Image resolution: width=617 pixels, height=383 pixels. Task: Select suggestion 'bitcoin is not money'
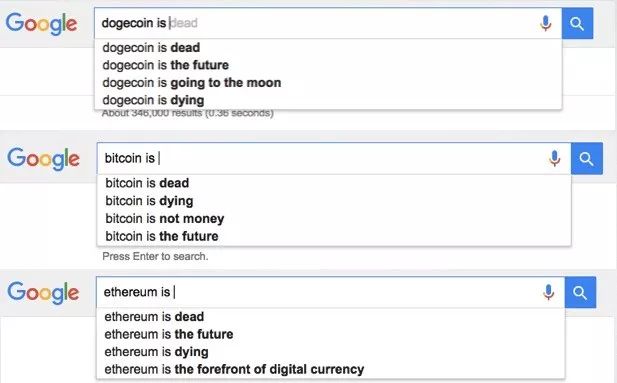334,218
